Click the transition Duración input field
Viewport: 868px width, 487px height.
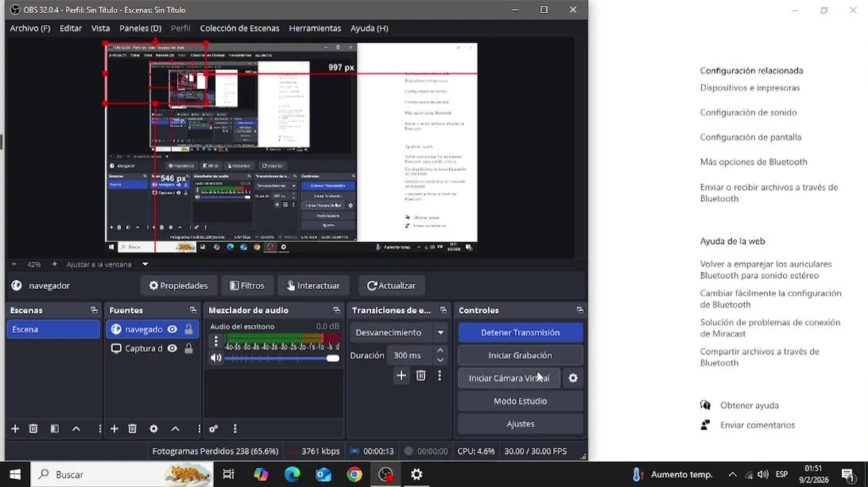tap(410, 355)
